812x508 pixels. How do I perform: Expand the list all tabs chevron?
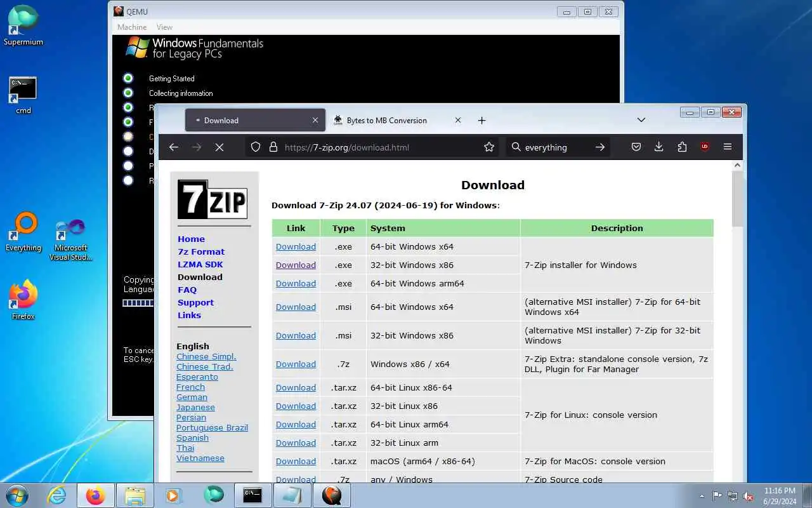[x=641, y=120]
